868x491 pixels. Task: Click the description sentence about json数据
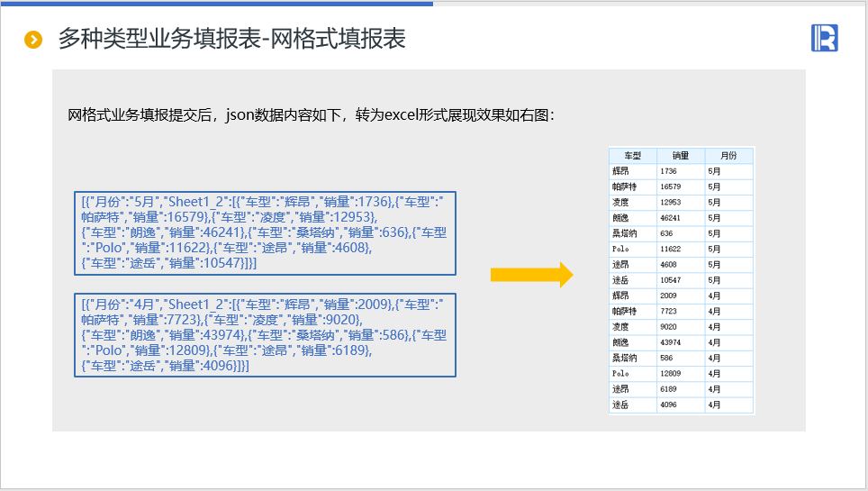tap(312, 114)
